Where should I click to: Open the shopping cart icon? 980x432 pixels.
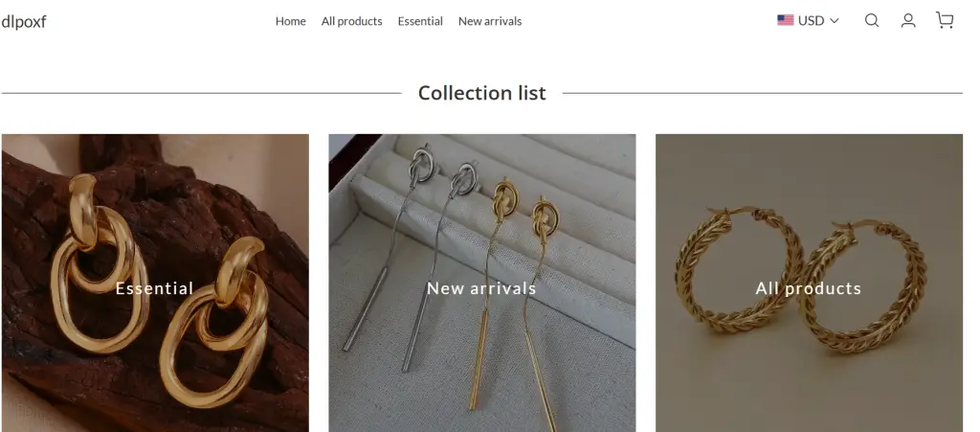click(945, 20)
